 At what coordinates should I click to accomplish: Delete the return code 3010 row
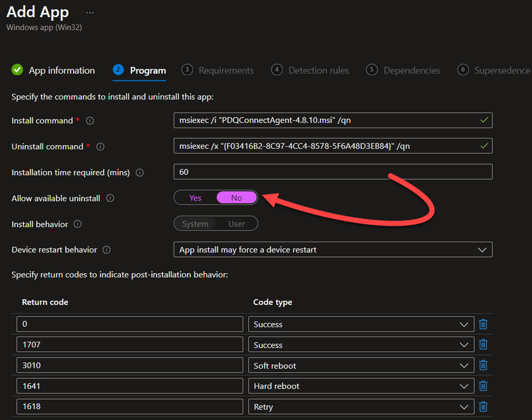(x=483, y=365)
